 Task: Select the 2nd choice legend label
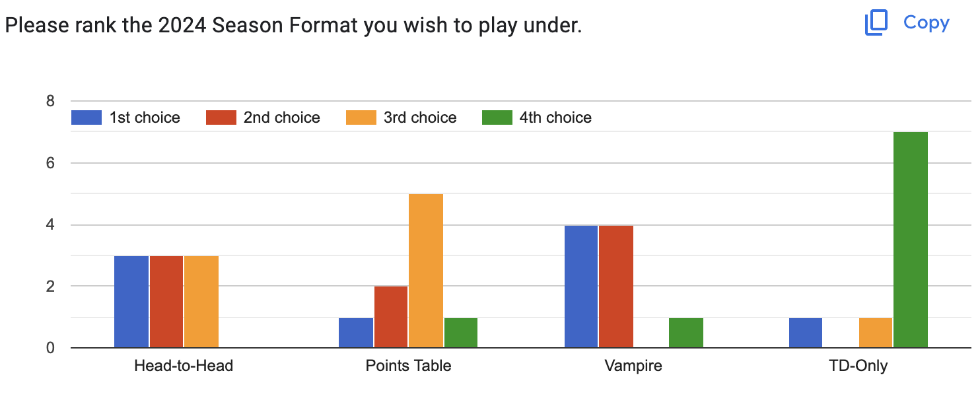[x=281, y=117]
